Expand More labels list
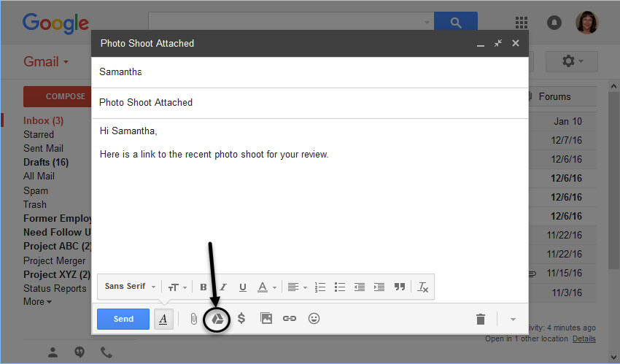The width and height of the screenshot is (620, 364). [37, 301]
